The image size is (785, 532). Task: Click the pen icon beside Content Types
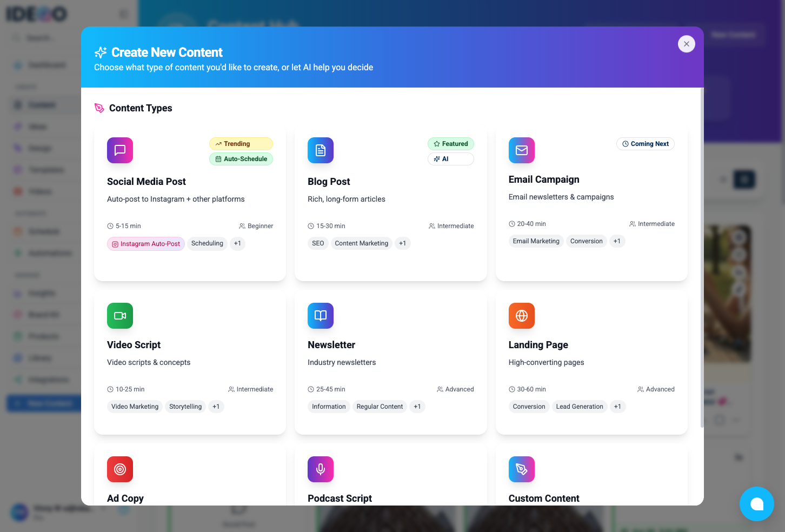(x=99, y=108)
